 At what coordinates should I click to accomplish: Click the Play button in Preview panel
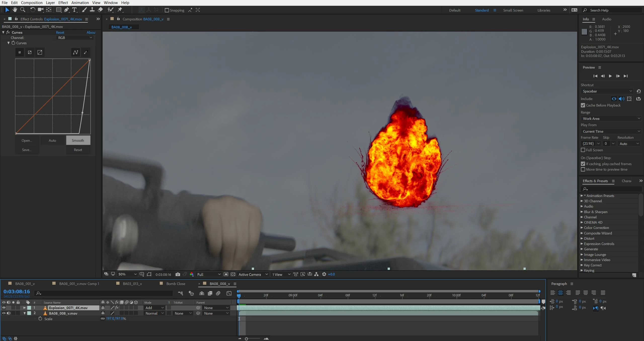pyautogui.click(x=610, y=76)
